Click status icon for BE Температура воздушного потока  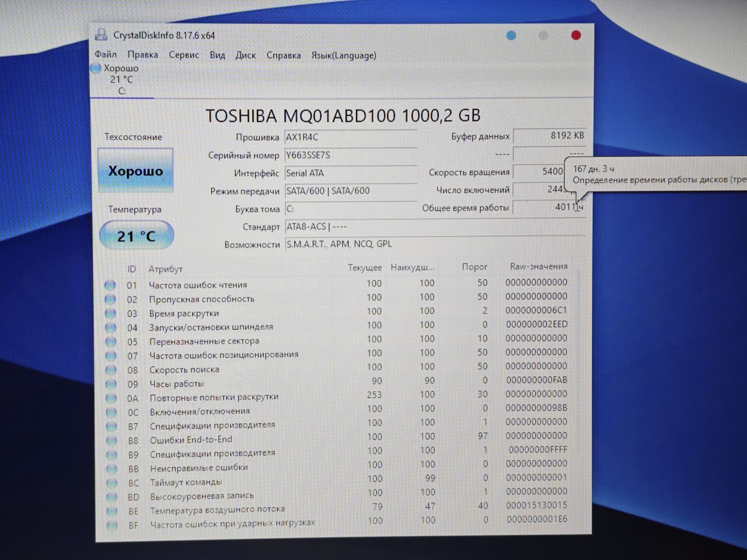[x=112, y=511]
